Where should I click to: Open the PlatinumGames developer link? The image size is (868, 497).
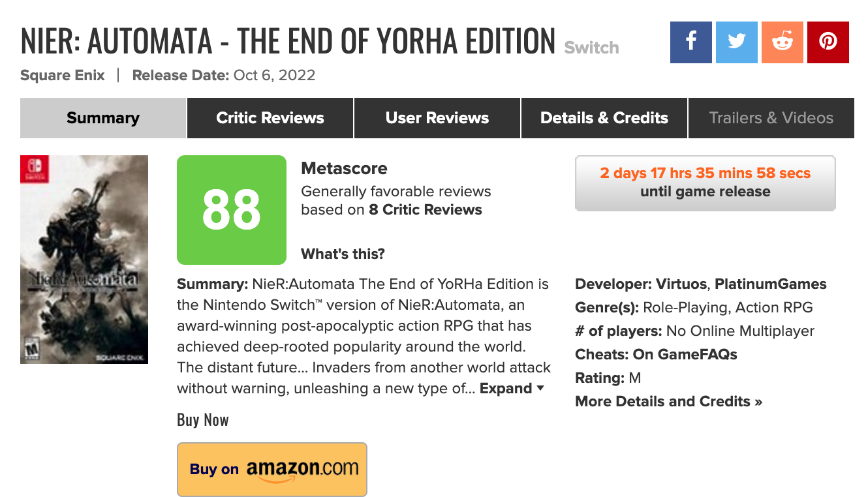[771, 284]
